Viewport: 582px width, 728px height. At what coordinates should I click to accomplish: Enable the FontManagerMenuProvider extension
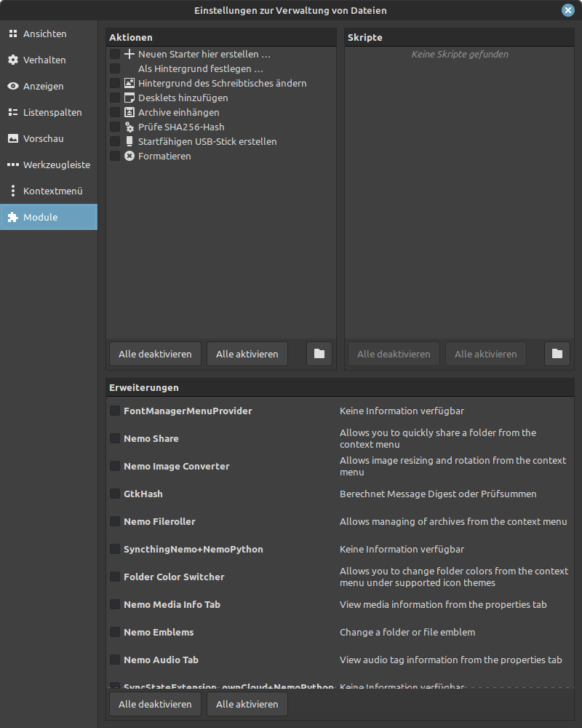[115, 411]
